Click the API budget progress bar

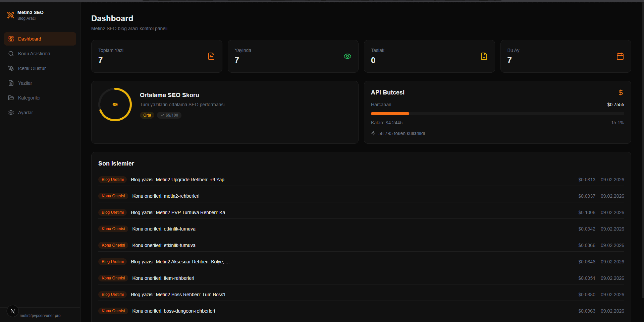(497, 114)
